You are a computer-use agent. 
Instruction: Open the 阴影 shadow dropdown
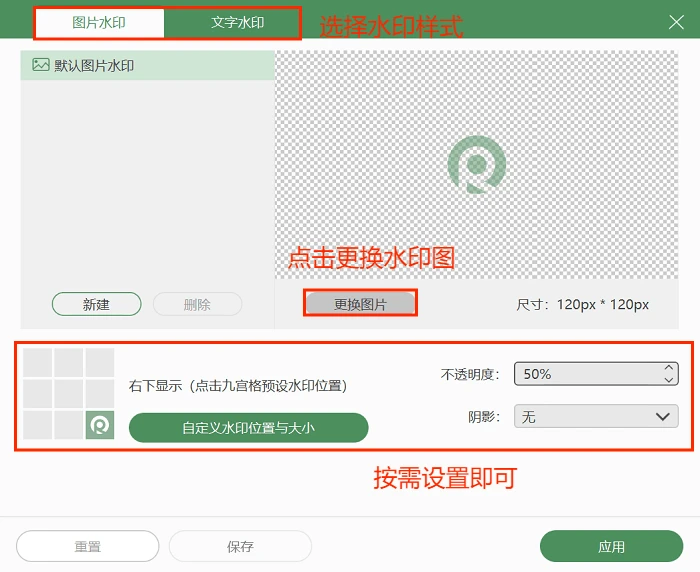[596, 417]
